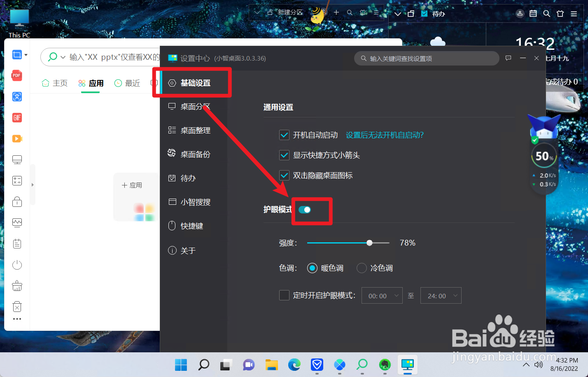The width and height of the screenshot is (588, 377).
Task: Uncheck 显示快捷方式小箭头 checkbox
Action: point(284,155)
